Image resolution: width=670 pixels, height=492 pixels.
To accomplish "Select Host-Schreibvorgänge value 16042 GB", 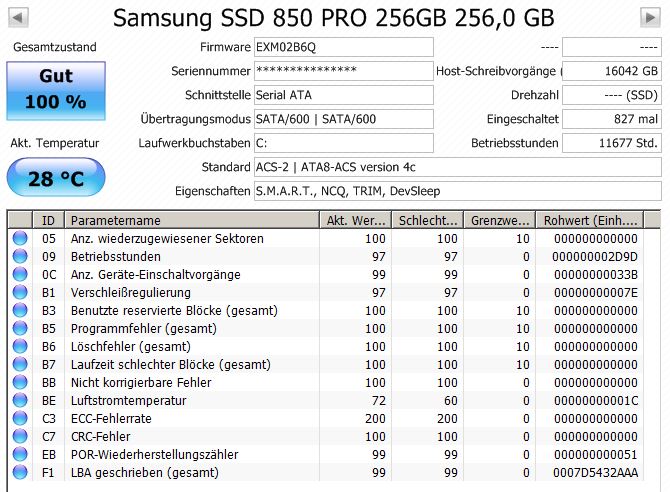I will (612, 71).
